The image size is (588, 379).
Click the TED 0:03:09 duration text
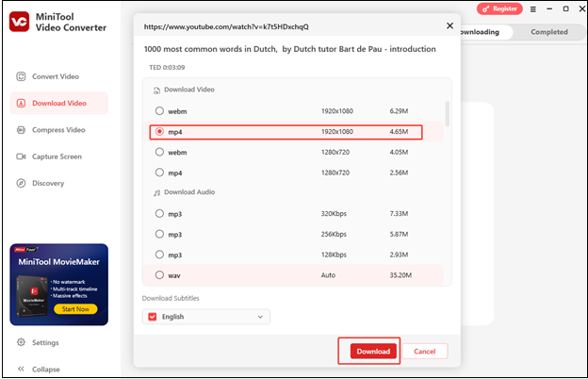pyautogui.click(x=167, y=68)
